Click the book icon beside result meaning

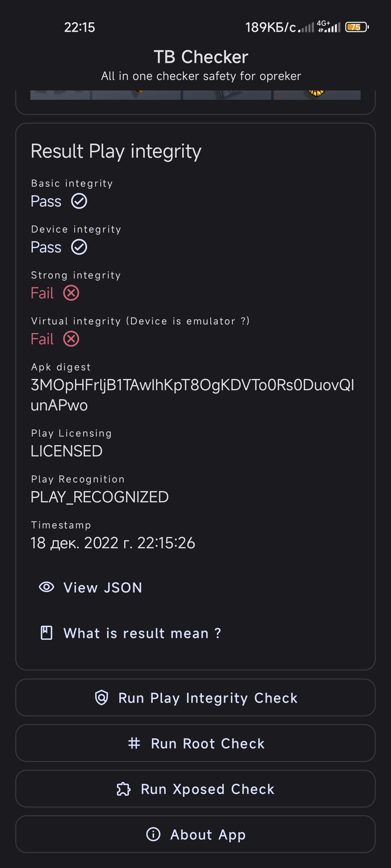(46, 633)
